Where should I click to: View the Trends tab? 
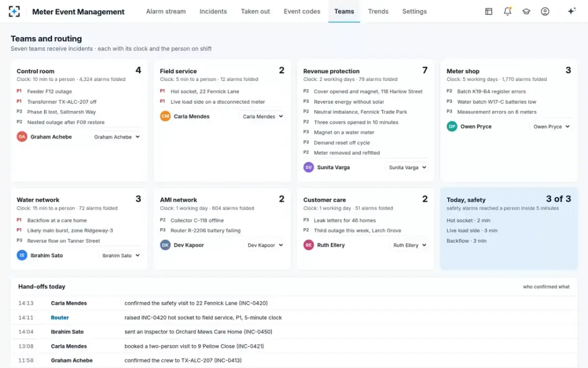(378, 11)
